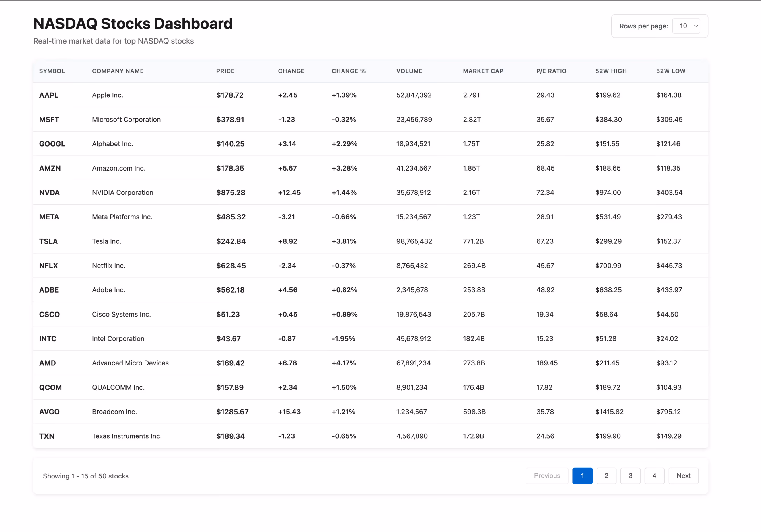Select the TSLA symbol cell

pos(48,241)
